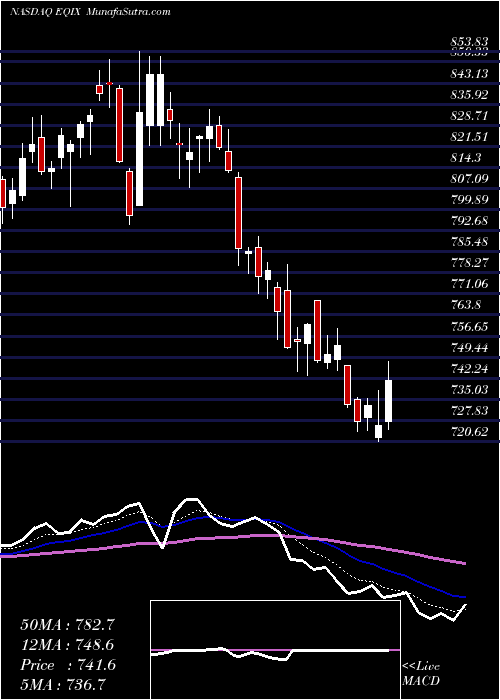This screenshot has height=700, width=500.
Task: Select the 807.09 price level label
Action: [x=469, y=179]
